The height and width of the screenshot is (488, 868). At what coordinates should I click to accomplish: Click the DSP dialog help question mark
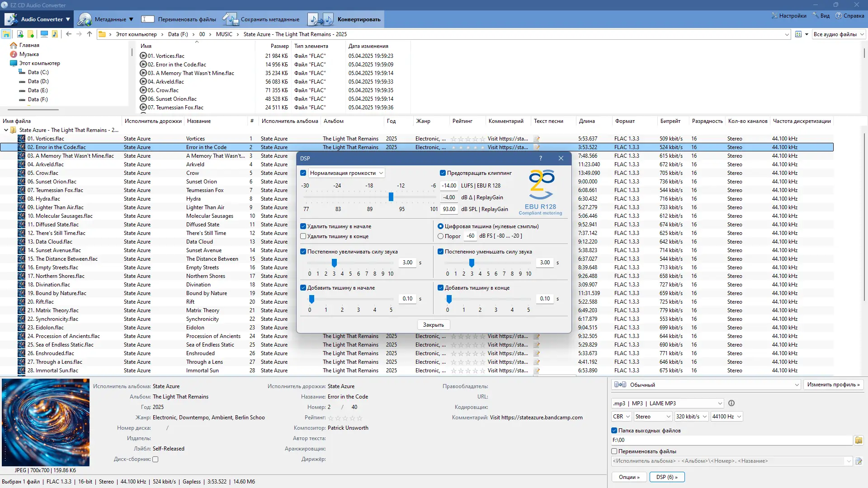point(541,158)
